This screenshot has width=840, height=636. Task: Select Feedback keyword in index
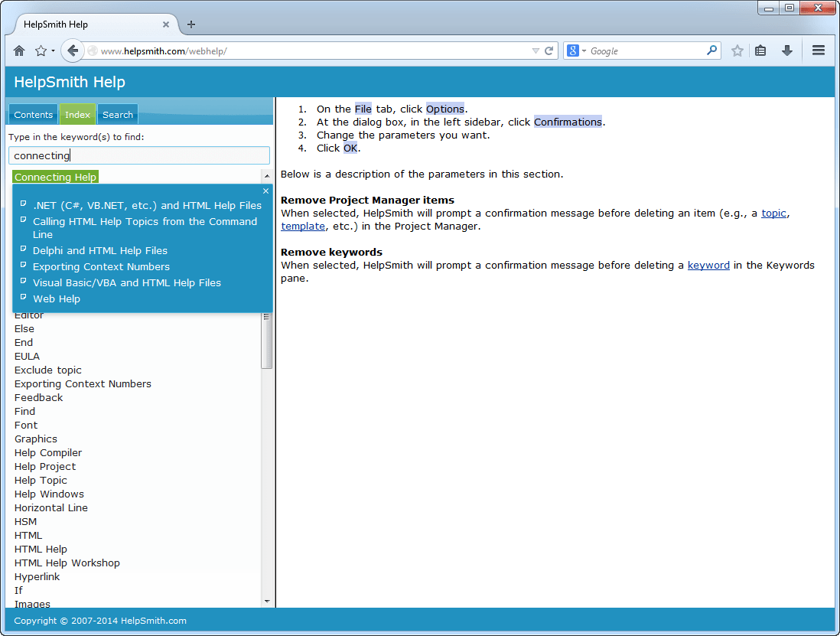tap(38, 397)
